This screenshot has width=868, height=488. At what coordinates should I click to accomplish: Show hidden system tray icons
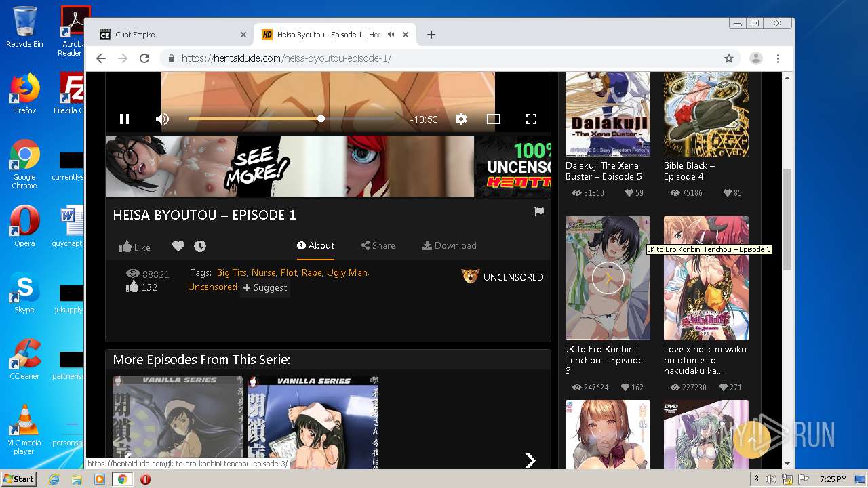click(x=757, y=479)
